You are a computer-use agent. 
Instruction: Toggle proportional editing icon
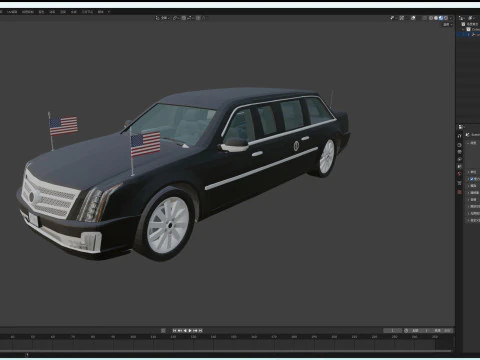click(198, 18)
